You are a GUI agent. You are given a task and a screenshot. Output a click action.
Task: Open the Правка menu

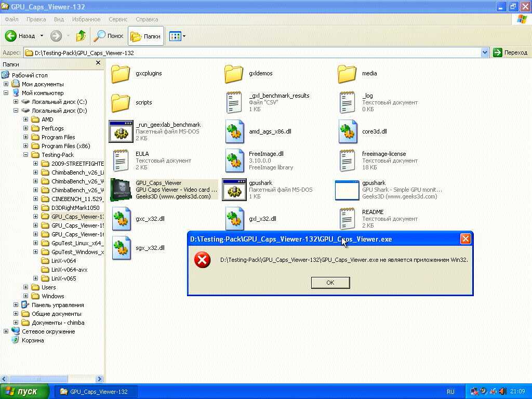(36, 19)
